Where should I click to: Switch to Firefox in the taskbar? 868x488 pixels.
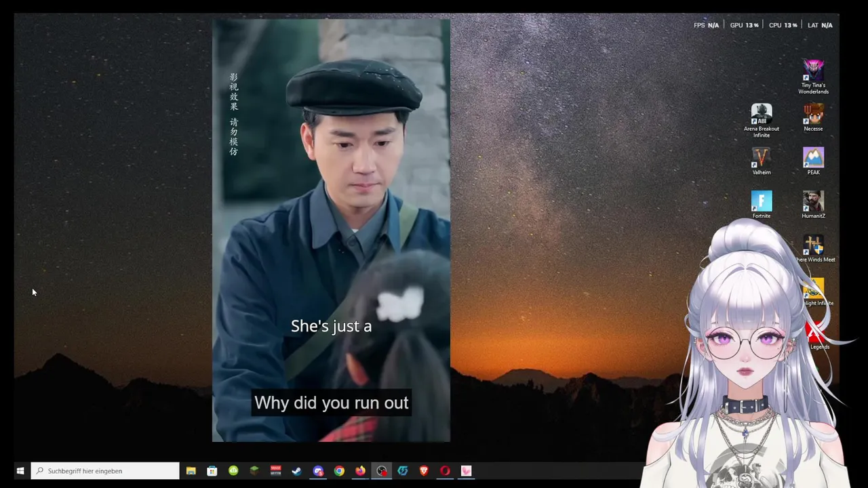point(360,470)
